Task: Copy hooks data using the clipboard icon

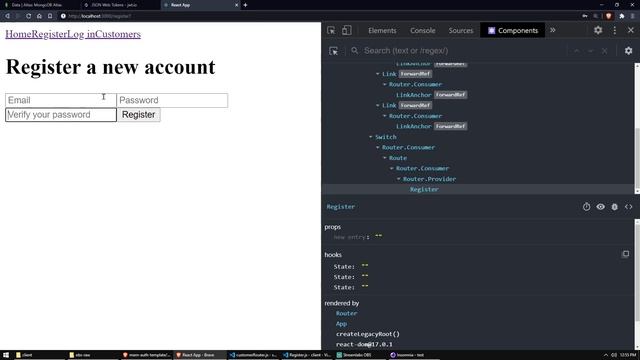Action: point(625,254)
